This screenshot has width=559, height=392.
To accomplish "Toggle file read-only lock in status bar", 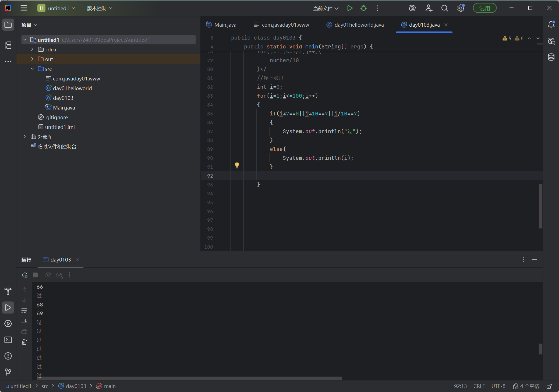I will (549, 386).
